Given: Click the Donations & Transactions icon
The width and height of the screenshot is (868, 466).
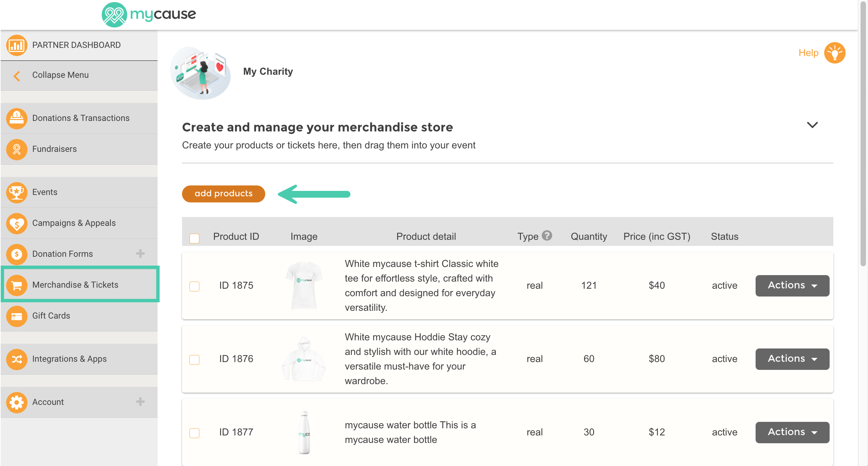Looking at the screenshot, I should coord(16,118).
